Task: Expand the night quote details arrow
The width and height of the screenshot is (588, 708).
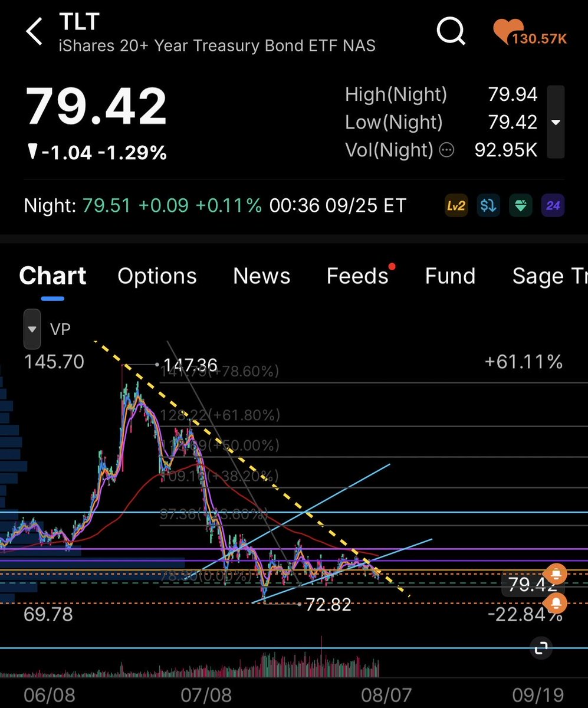Action: click(555, 122)
